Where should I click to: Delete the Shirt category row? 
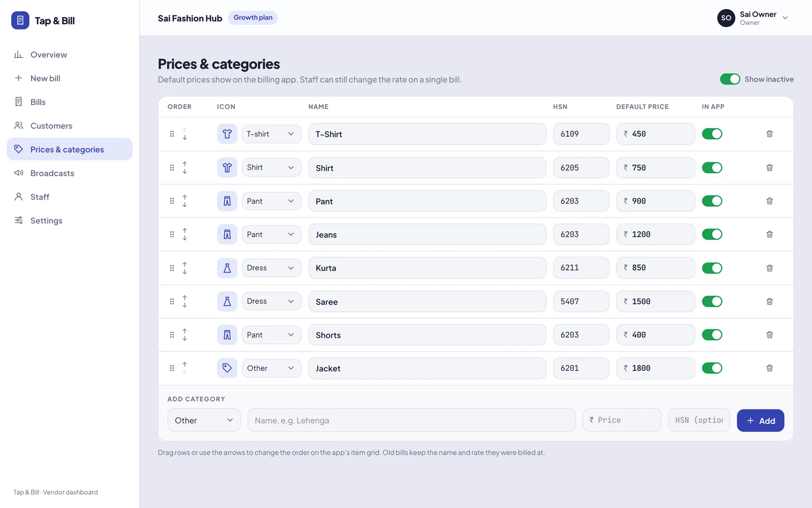(769, 168)
